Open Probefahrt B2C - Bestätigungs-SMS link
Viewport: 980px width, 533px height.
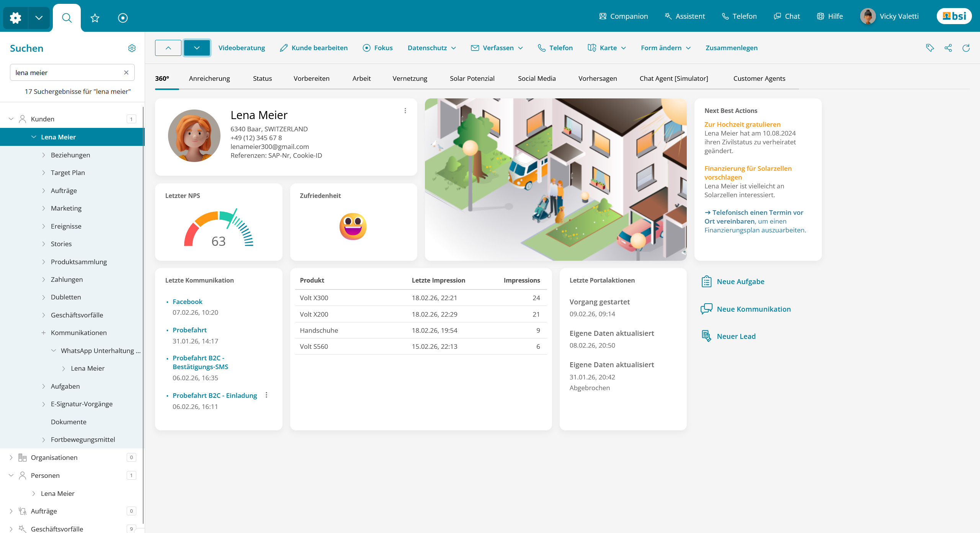point(200,362)
